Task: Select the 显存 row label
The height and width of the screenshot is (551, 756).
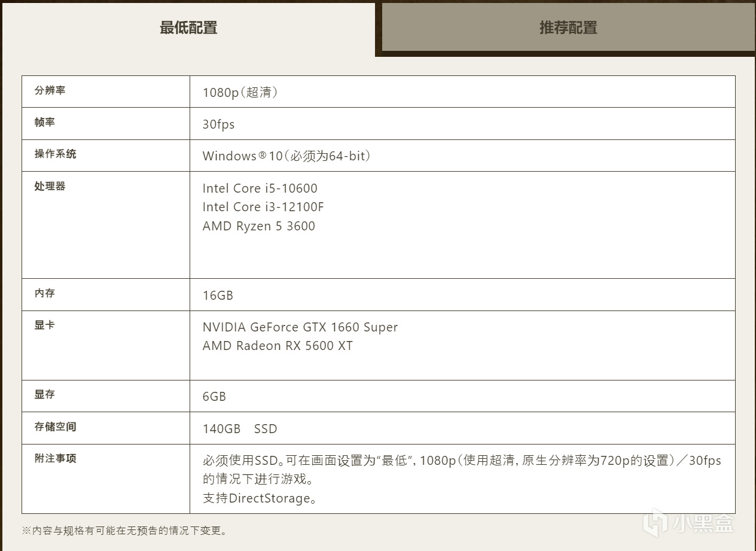Action: (45, 394)
